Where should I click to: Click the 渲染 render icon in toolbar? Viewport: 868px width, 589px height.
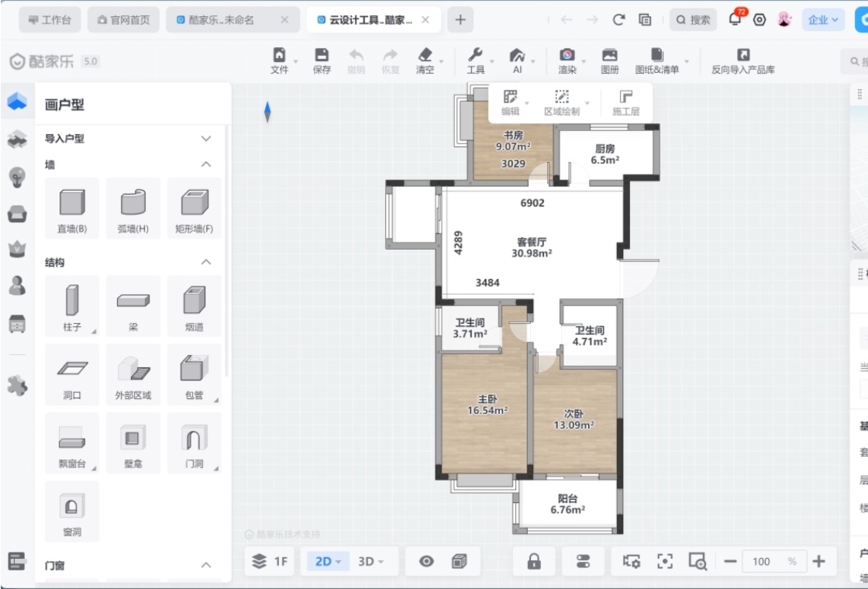click(567, 60)
